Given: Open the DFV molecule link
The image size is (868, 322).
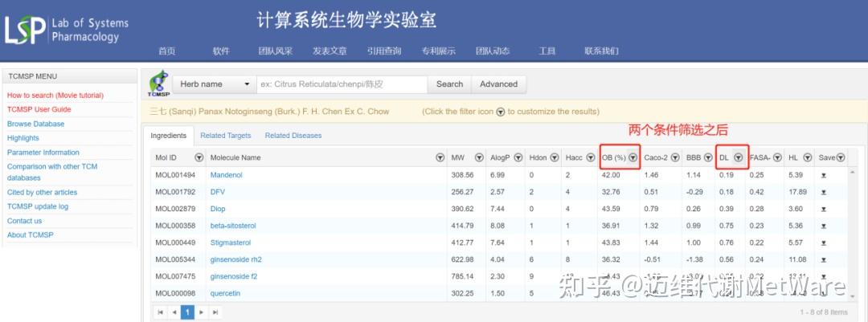Looking at the screenshot, I should (x=218, y=192).
